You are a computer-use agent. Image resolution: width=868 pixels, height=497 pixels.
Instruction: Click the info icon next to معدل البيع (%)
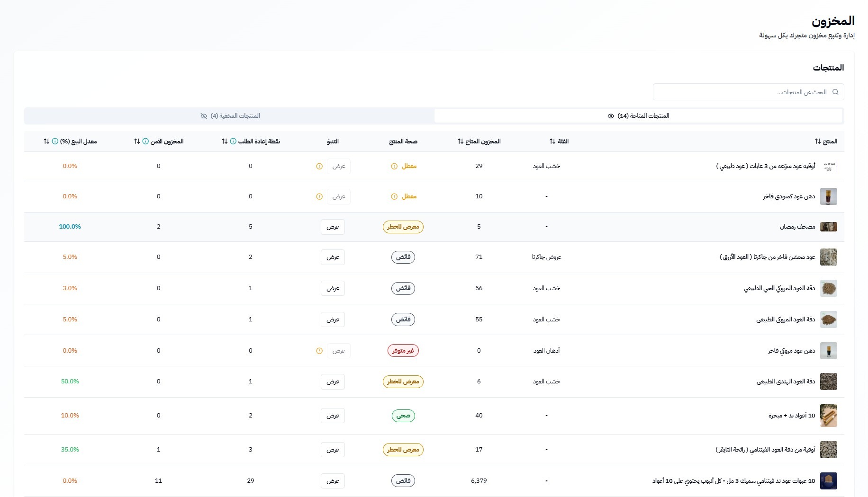click(x=55, y=142)
